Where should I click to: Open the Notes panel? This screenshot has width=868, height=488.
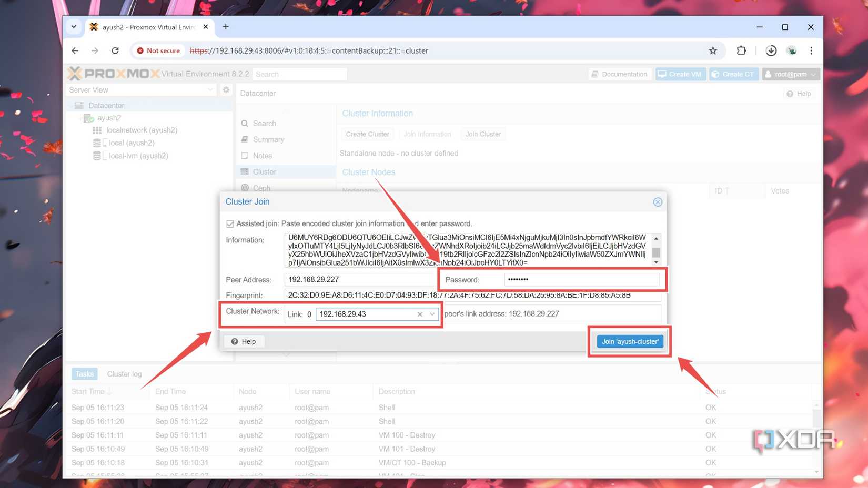(262, 156)
